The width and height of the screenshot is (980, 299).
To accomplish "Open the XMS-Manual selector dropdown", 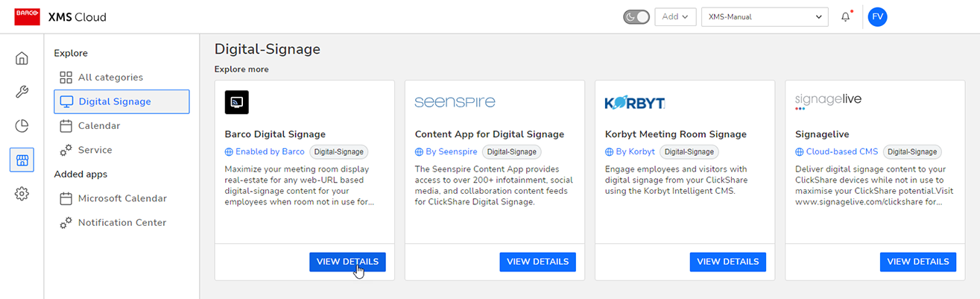I will pyautogui.click(x=765, y=16).
